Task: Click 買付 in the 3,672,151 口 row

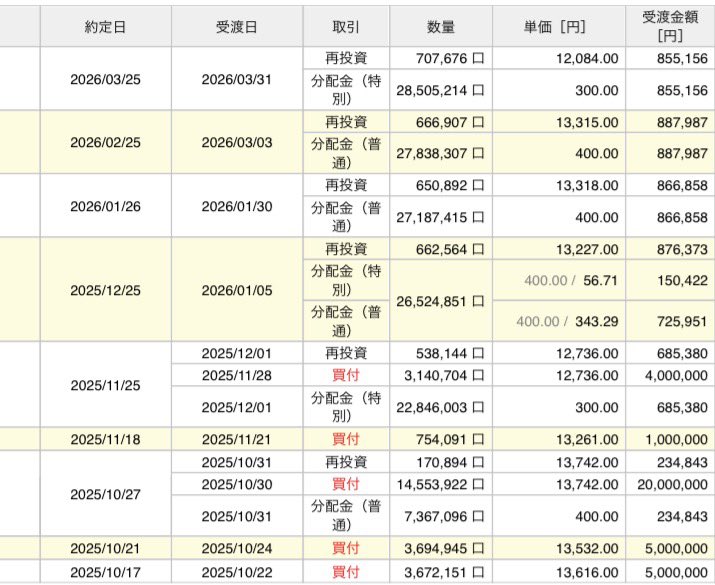Action: click(346, 572)
